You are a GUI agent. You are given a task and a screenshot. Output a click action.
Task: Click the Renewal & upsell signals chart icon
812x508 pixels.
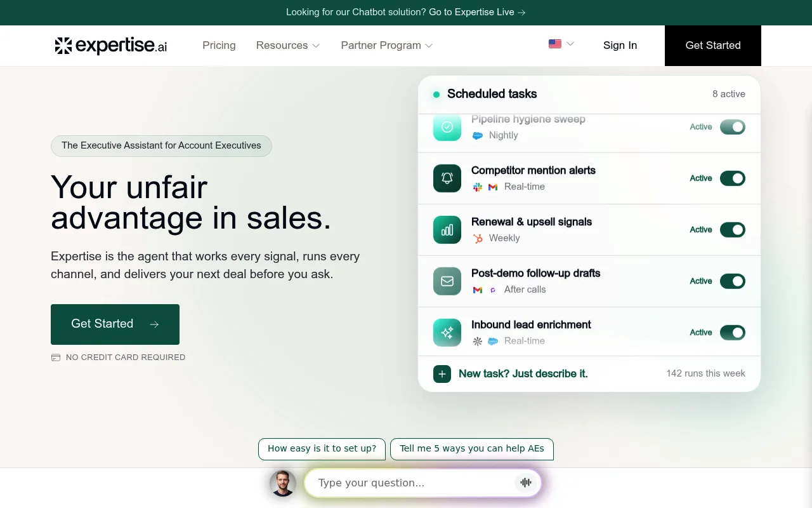click(x=447, y=230)
